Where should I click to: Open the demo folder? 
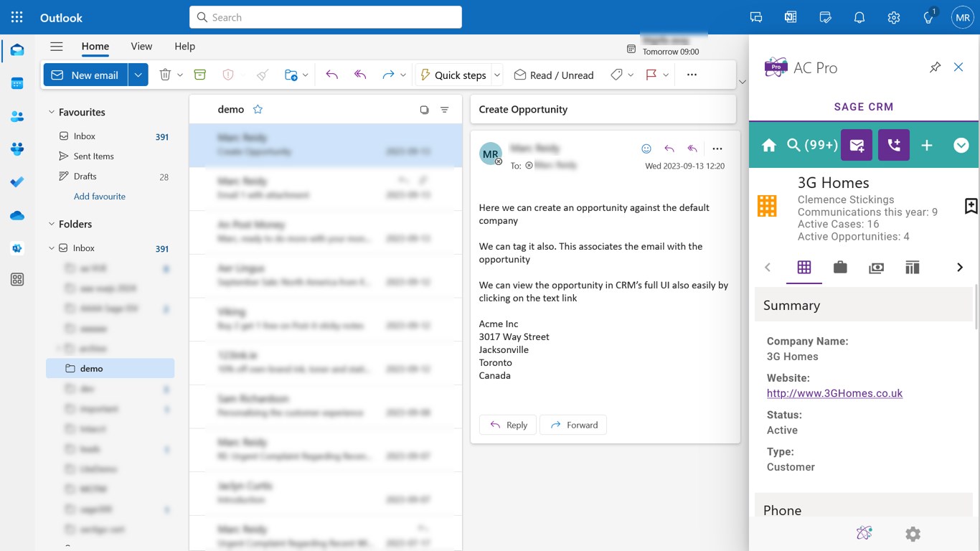[110, 368]
